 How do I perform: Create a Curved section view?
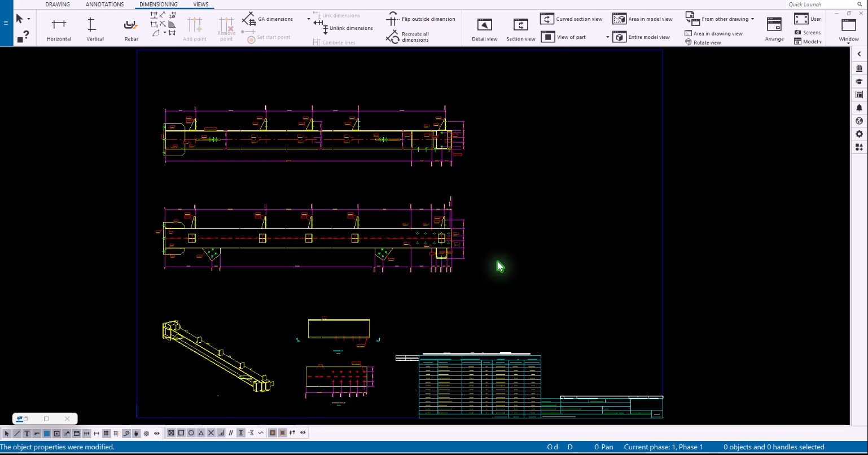pyautogui.click(x=572, y=19)
